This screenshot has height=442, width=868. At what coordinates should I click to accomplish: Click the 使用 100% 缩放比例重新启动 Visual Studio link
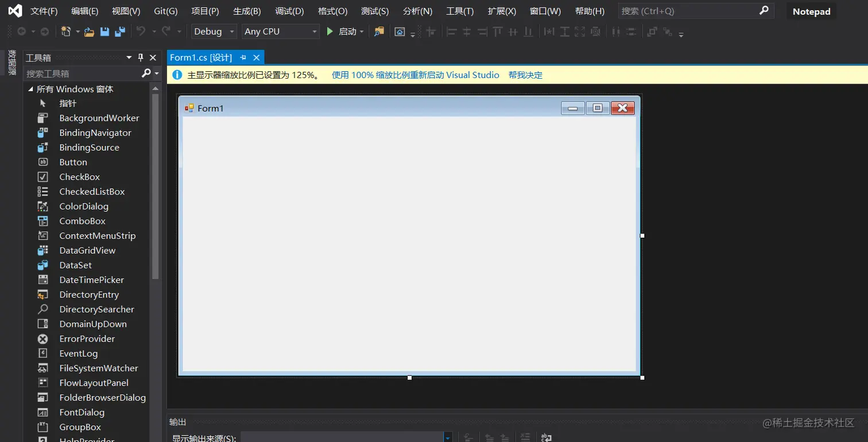(416, 75)
